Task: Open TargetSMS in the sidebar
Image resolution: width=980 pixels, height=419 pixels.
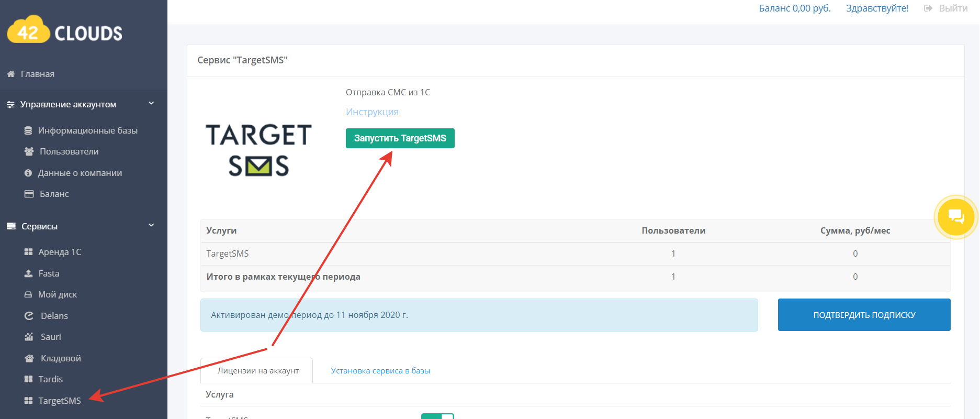Action: click(x=60, y=401)
